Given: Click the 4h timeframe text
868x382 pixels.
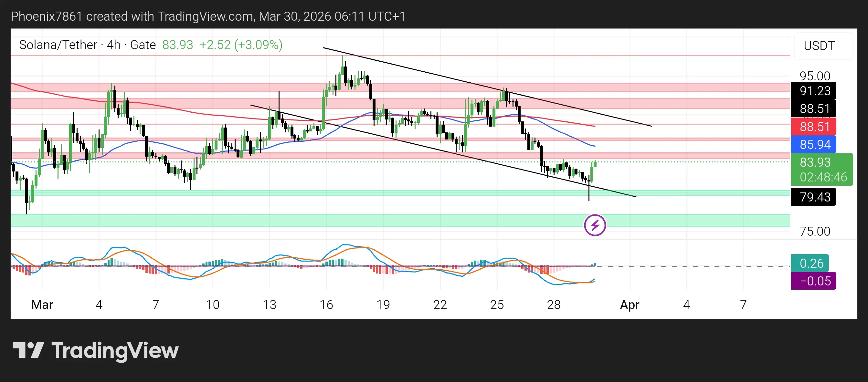Looking at the screenshot, I should coord(113,45).
